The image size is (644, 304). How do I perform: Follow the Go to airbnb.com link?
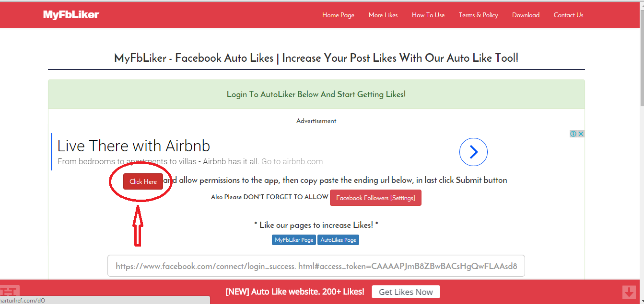(x=292, y=161)
